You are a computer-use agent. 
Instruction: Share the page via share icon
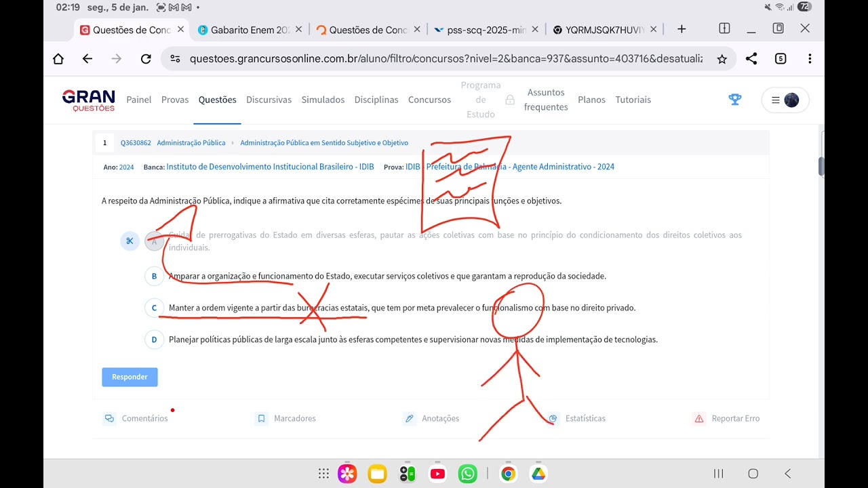[x=751, y=59]
